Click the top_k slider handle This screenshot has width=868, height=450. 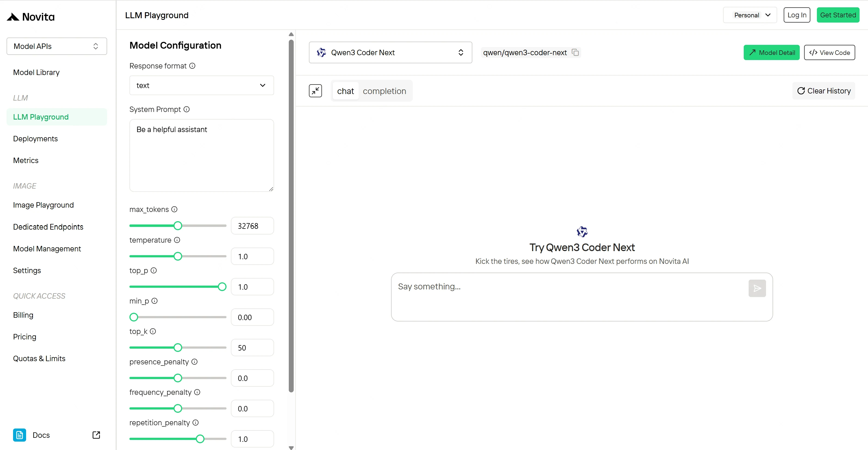pos(178,348)
